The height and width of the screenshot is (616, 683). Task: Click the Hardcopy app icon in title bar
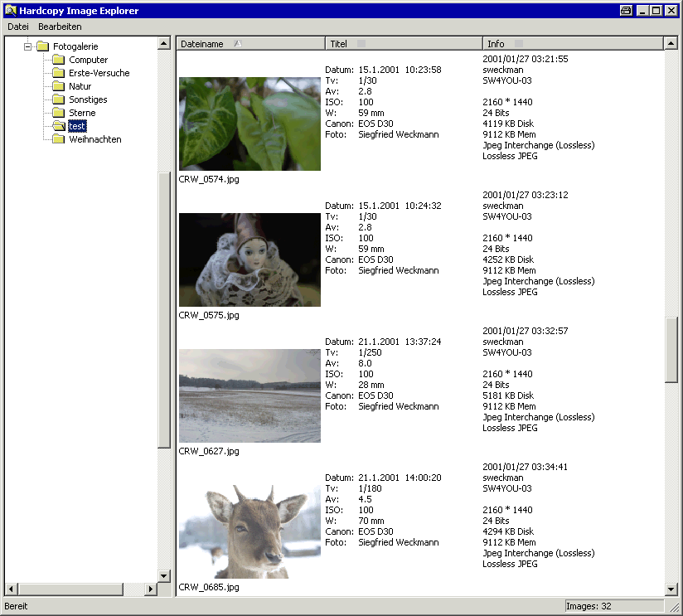(10, 11)
